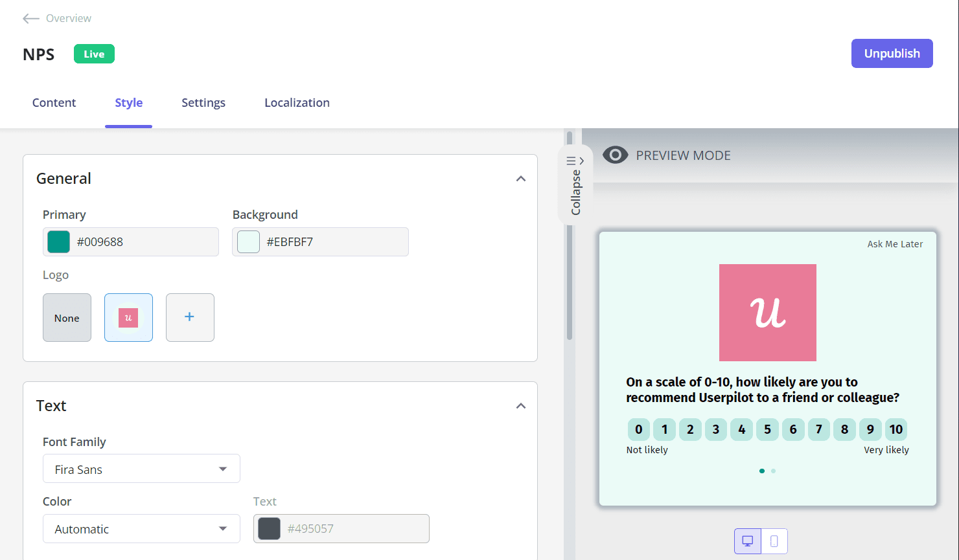Add a new logo with plus icon

tap(190, 317)
